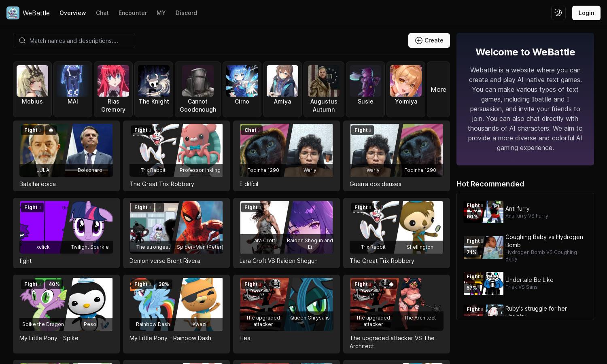Click the Peso character image

pos(90,304)
